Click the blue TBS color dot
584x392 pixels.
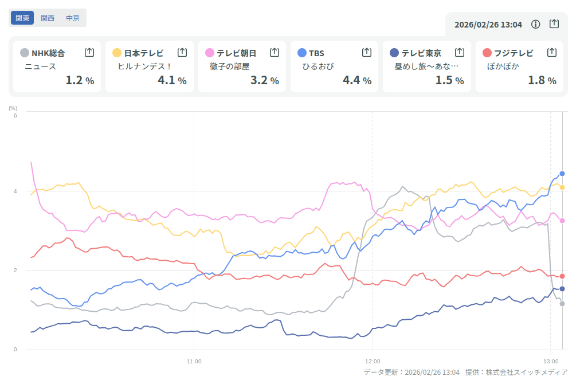pyautogui.click(x=302, y=53)
